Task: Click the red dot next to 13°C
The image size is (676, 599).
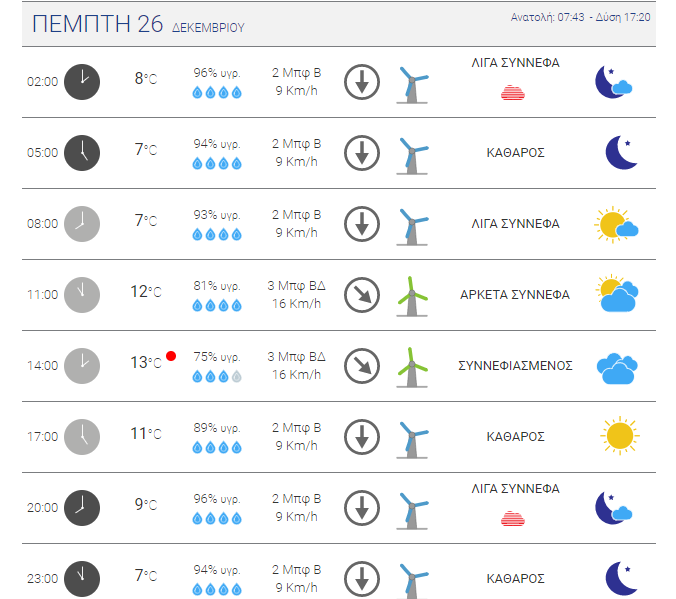Action: [171, 356]
